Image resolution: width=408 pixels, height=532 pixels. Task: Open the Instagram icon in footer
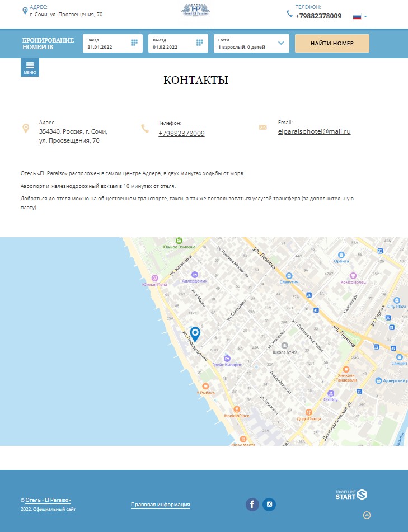(x=269, y=505)
